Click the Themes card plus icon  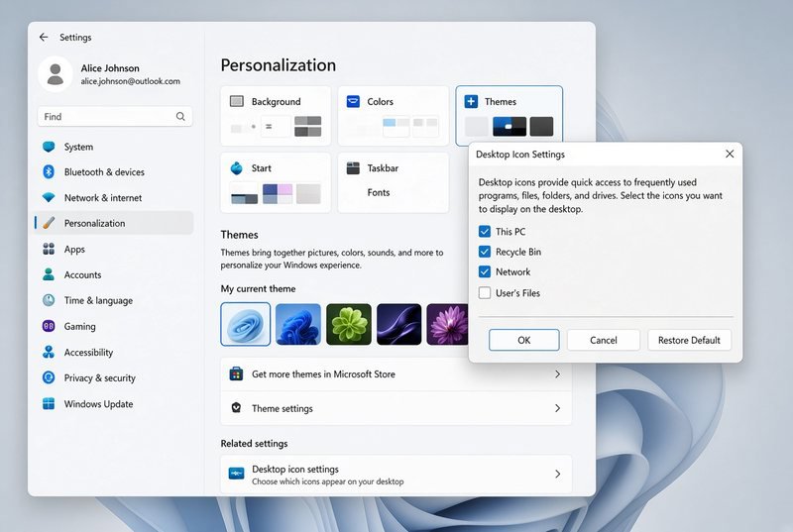(471, 101)
